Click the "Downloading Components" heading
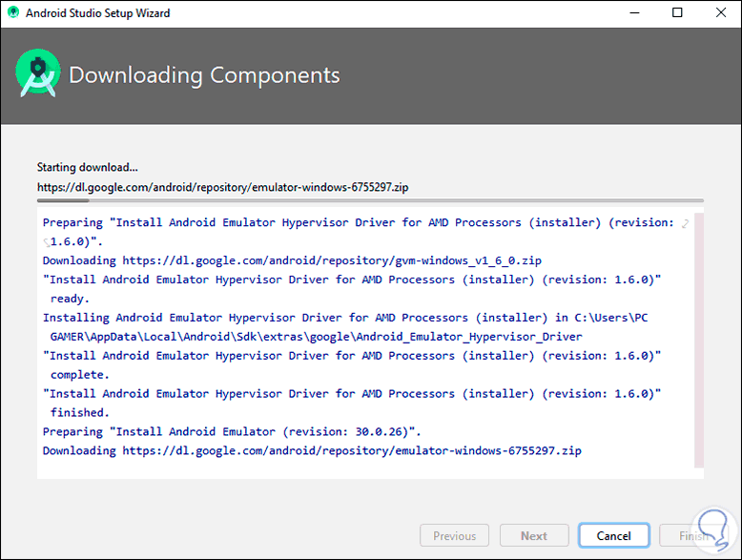The image size is (742, 560). click(x=204, y=75)
